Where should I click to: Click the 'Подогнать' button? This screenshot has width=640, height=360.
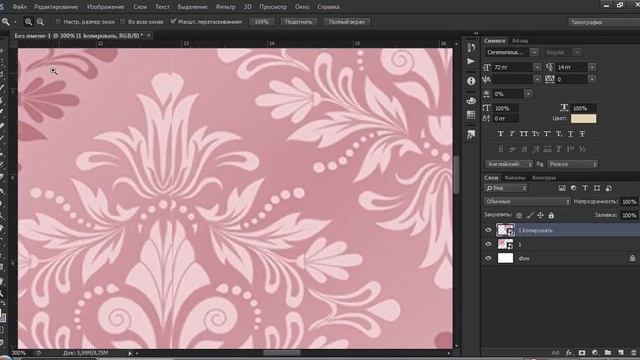coord(299,22)
